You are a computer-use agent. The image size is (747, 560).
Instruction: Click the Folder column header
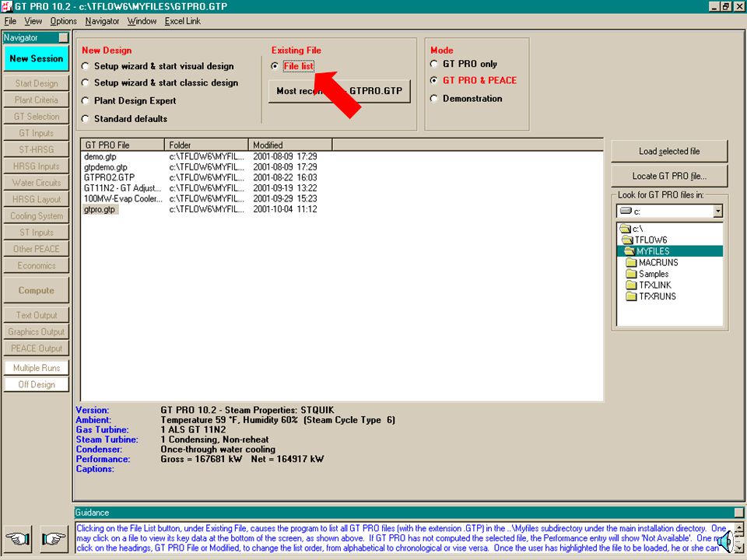(206, 145)
